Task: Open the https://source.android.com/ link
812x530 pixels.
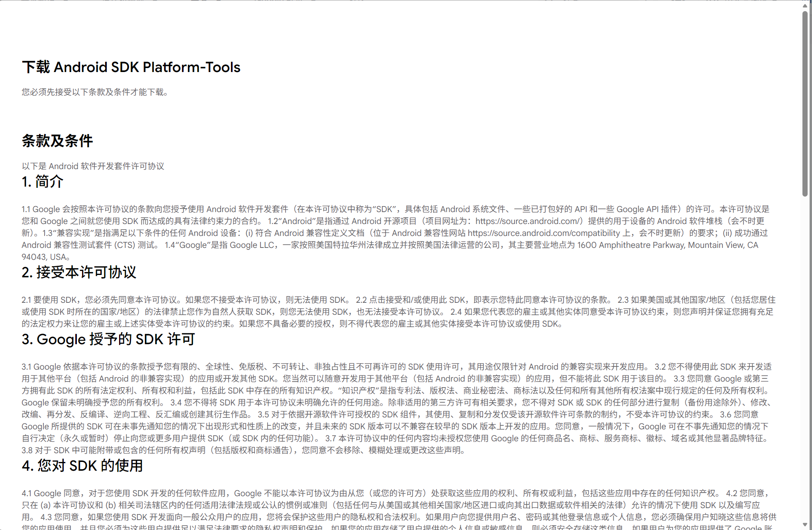Action: pos(524,221)
